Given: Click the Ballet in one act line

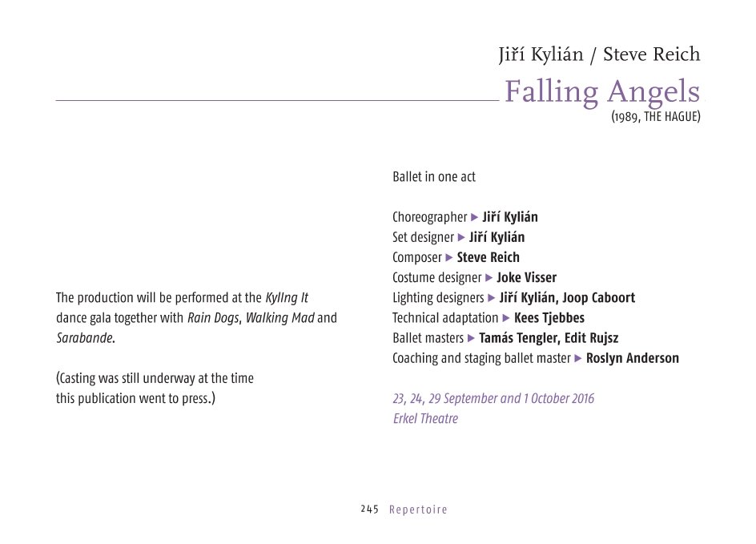Looking at the screenshot, I should [x=433, y=177].
